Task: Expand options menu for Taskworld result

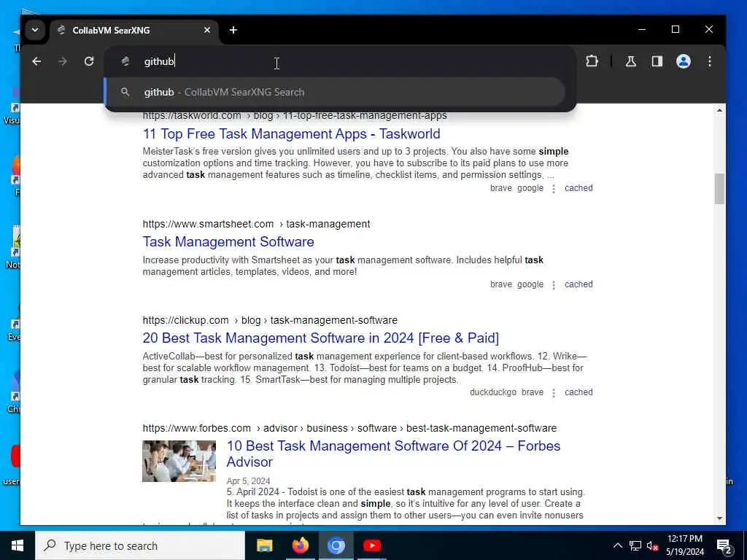Action: coord(554,189)
